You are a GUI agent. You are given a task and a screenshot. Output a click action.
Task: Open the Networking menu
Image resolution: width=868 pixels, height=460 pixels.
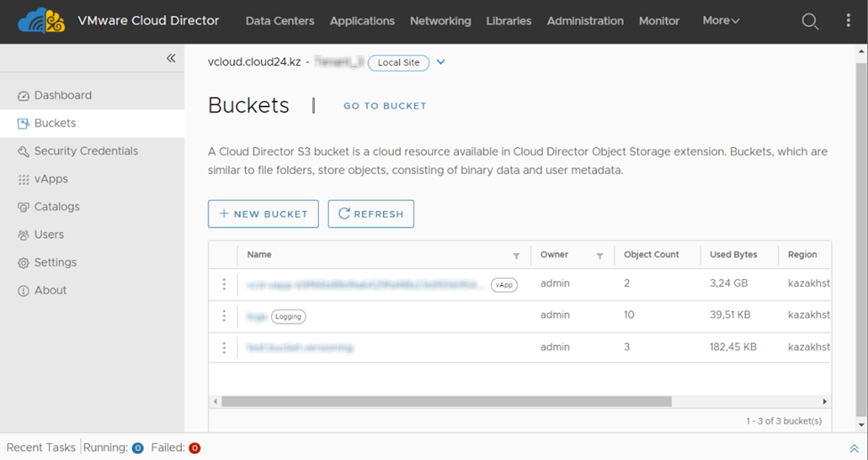pos(440,21)
